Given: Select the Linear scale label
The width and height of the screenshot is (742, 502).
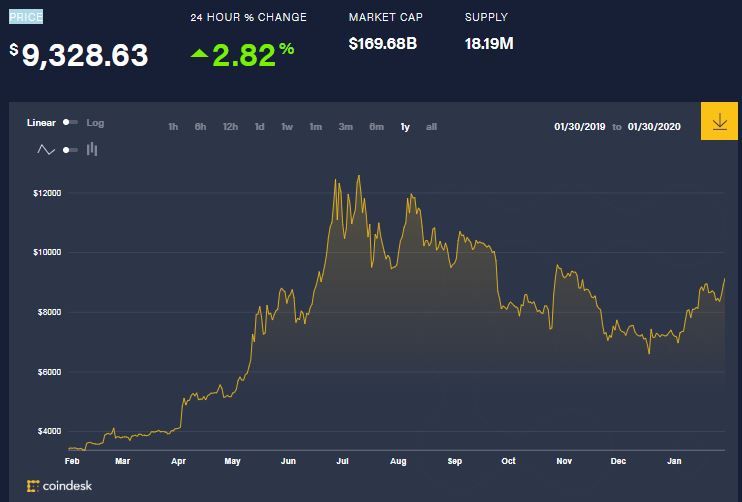Looking at the screenshot, I should point(41,123).
